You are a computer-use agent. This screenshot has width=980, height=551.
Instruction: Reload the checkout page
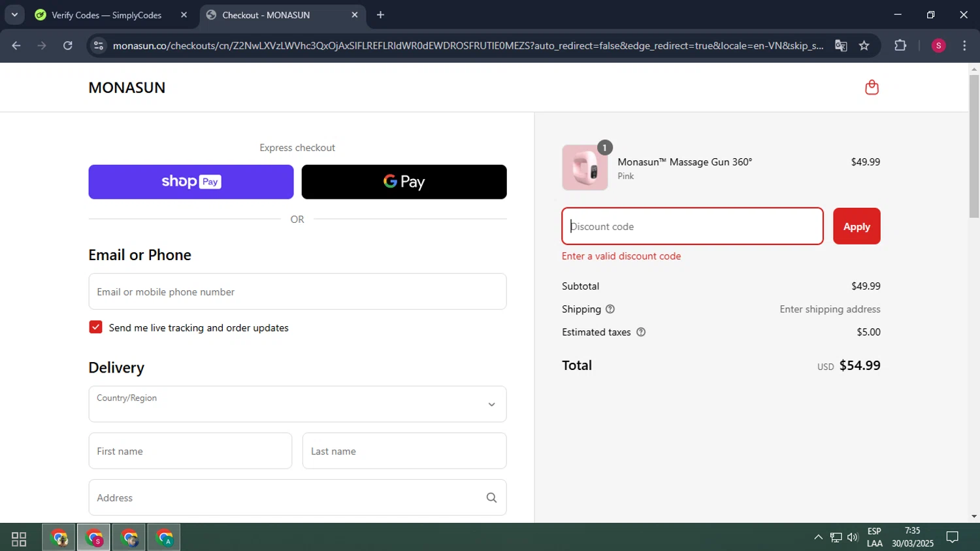(68, 46)
